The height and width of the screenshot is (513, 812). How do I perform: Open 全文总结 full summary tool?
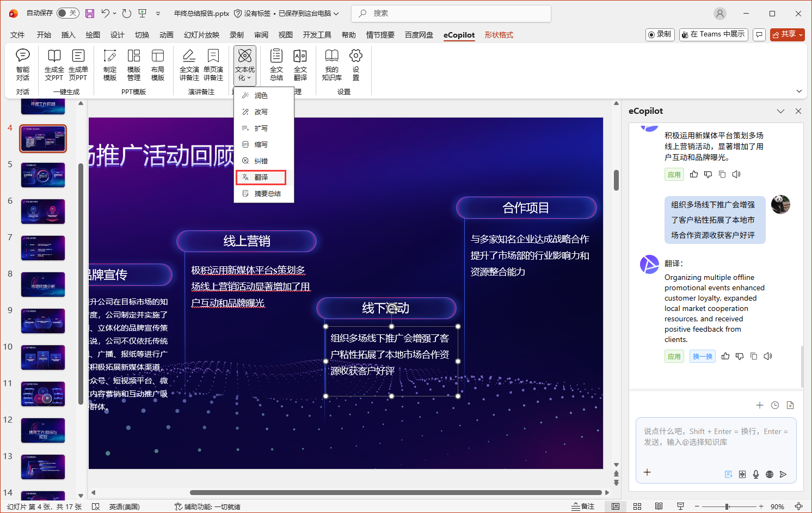[276, 65]
